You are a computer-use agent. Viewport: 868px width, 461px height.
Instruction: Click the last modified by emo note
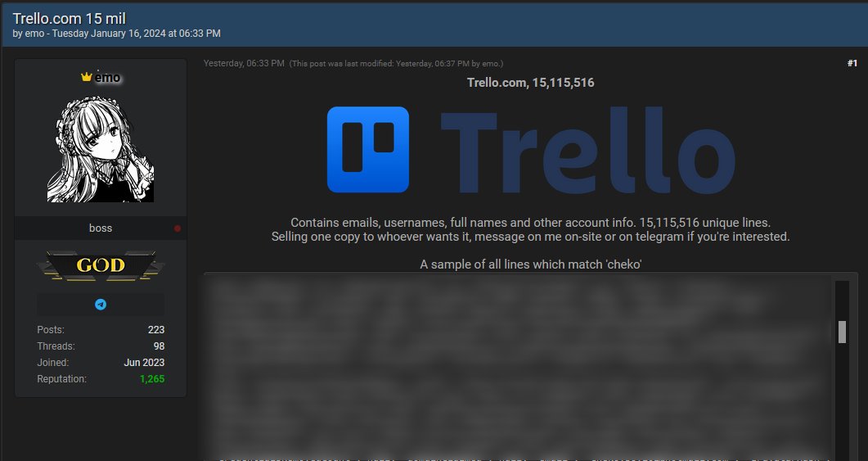[396, 64]
